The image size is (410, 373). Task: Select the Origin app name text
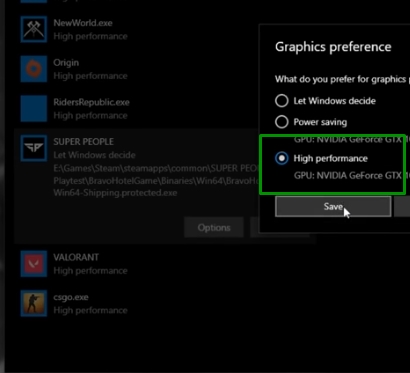(x=66, y=63)
